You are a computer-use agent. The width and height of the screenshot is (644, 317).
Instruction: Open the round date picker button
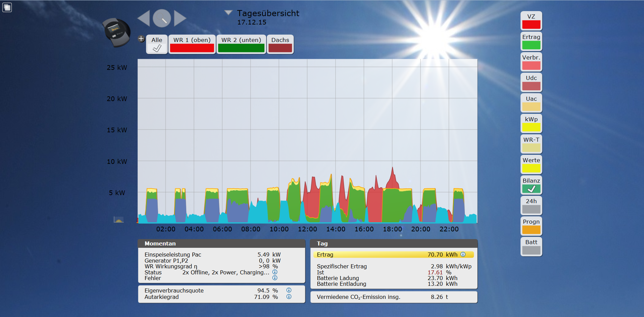[162, 18]
